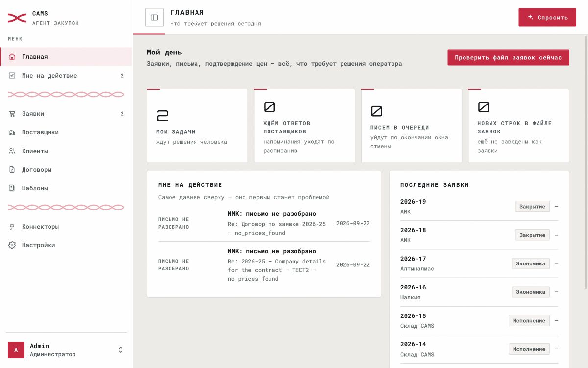
Task: Open recent request 2026-16 Шалкия
Action: tap(479, 292)
